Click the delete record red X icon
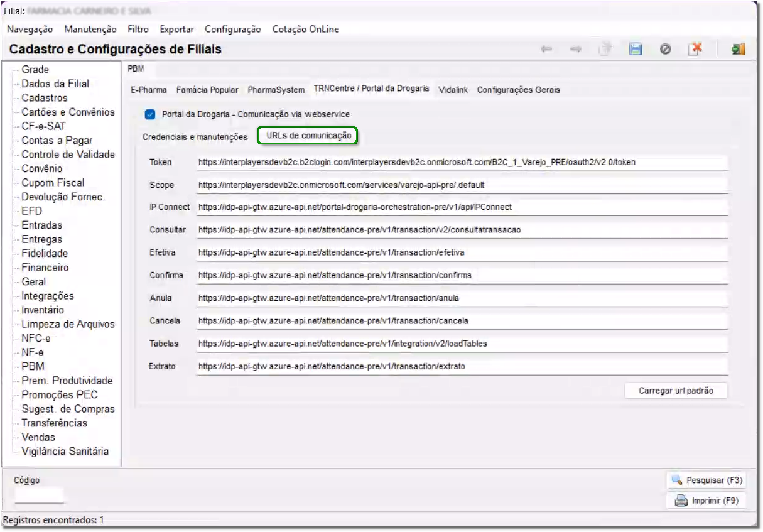This screenshot has height=532, width=763. coord(695,49)
